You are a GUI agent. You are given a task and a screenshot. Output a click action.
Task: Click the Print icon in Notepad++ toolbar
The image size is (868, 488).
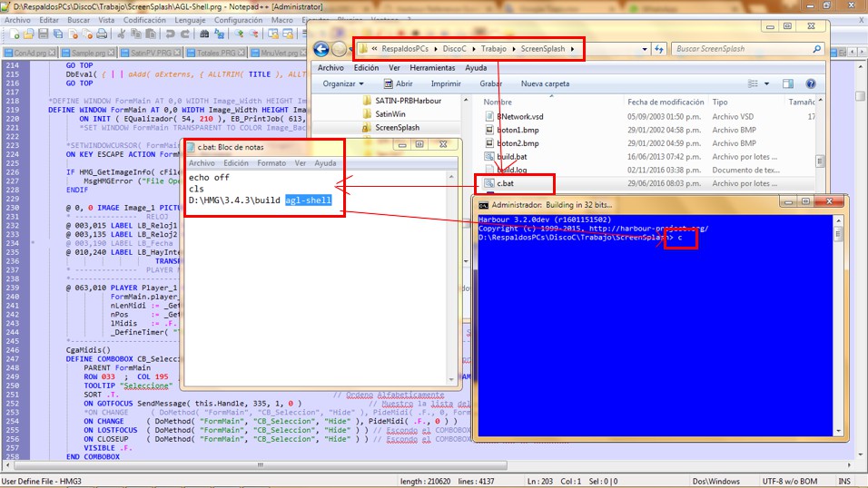102,34
